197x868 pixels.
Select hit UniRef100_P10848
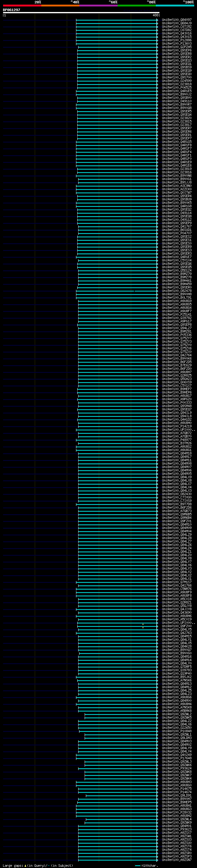click(x=177, y=731)
